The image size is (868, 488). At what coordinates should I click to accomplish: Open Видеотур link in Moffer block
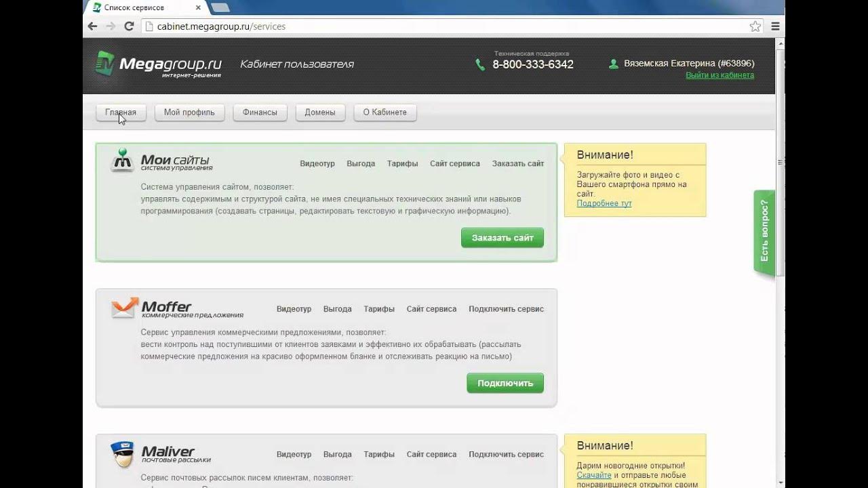tap(294, 309)
